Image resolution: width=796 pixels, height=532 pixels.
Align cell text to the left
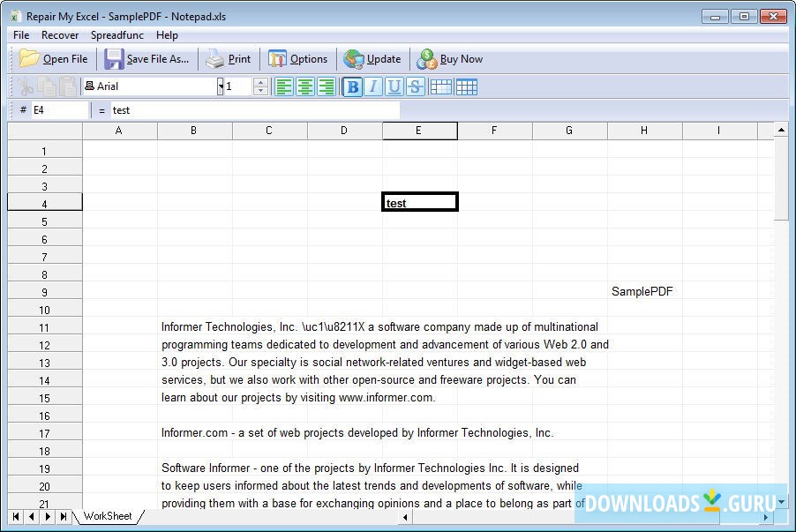282,86
